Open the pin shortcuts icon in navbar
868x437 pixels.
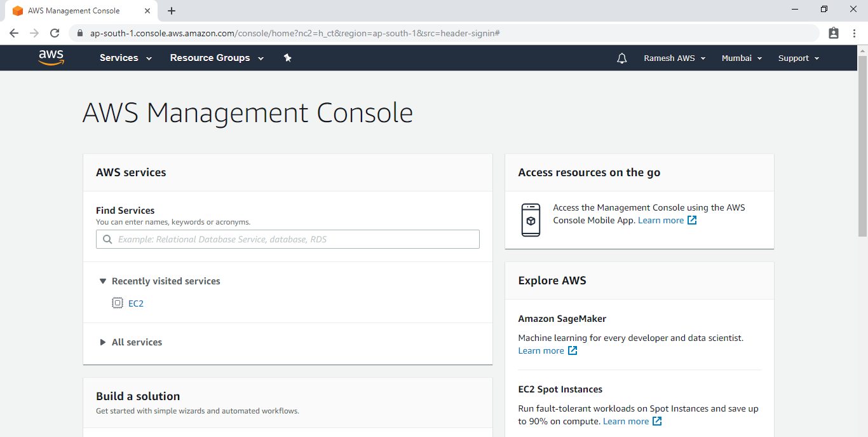287,58
